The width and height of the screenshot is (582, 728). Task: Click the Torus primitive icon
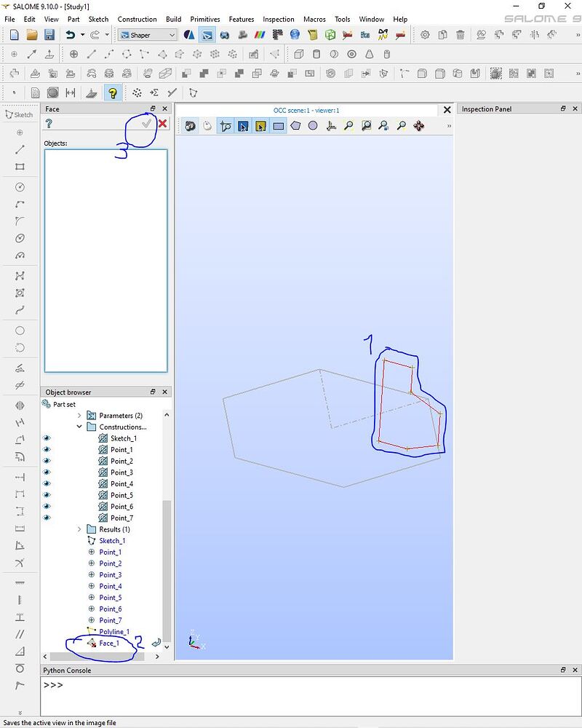point(352,55)
